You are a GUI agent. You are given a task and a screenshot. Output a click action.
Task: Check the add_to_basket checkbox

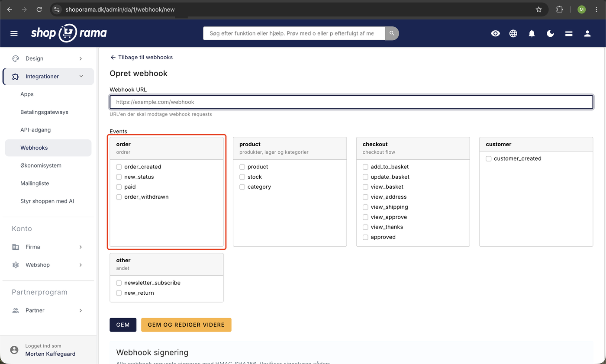[x=365, y=167]
